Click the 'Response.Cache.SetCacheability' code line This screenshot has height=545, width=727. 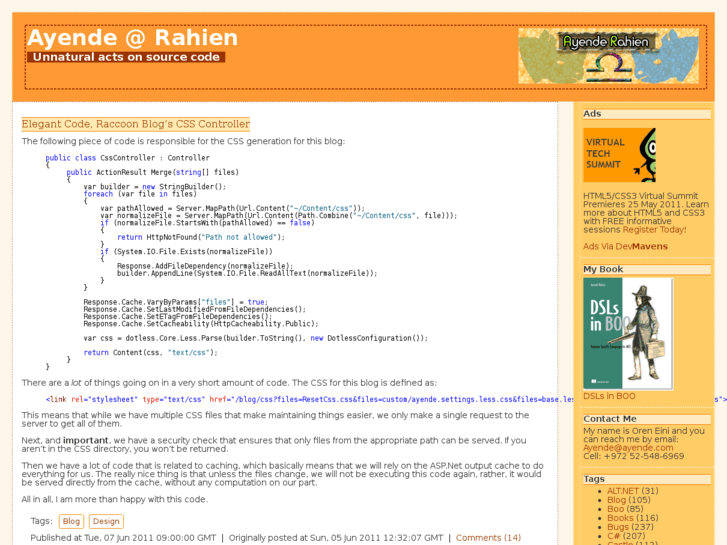click(x=201, y=324)
